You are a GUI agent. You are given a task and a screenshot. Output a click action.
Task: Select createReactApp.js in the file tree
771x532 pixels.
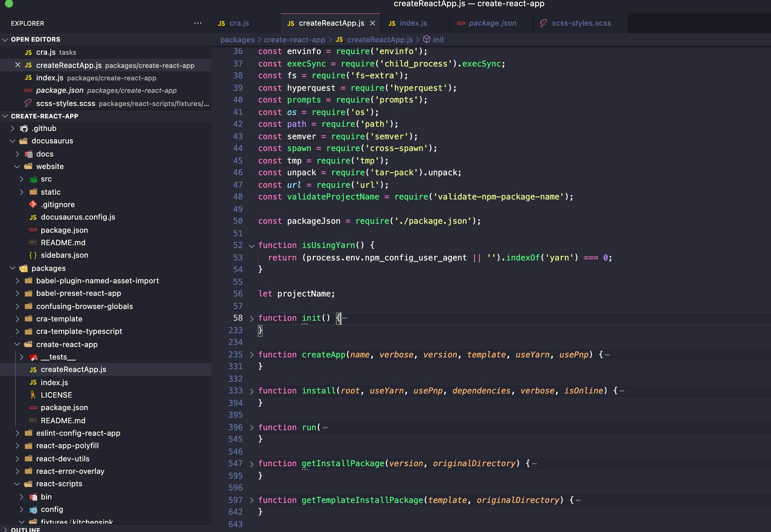tap(106, 370)
